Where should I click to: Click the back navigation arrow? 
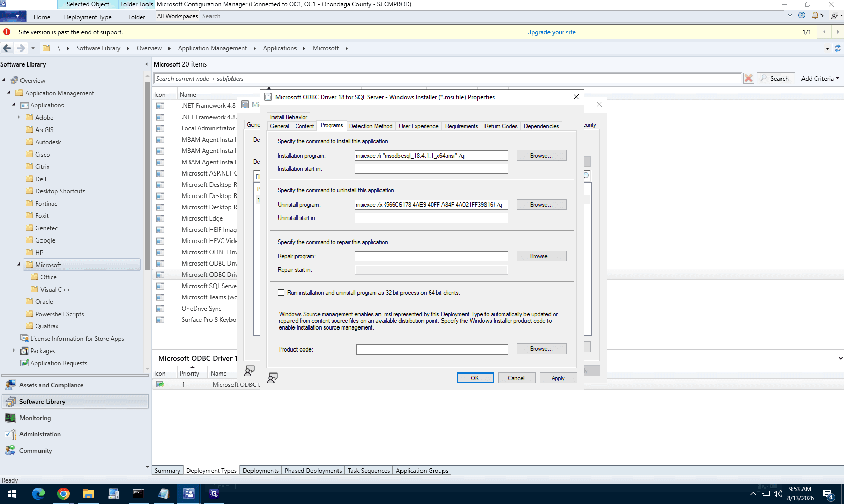[7, 48]
